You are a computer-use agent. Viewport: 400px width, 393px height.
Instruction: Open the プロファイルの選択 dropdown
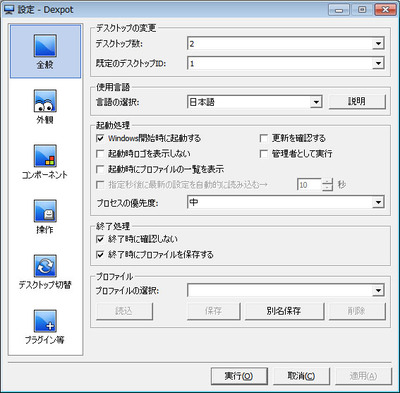pos(378,291)
